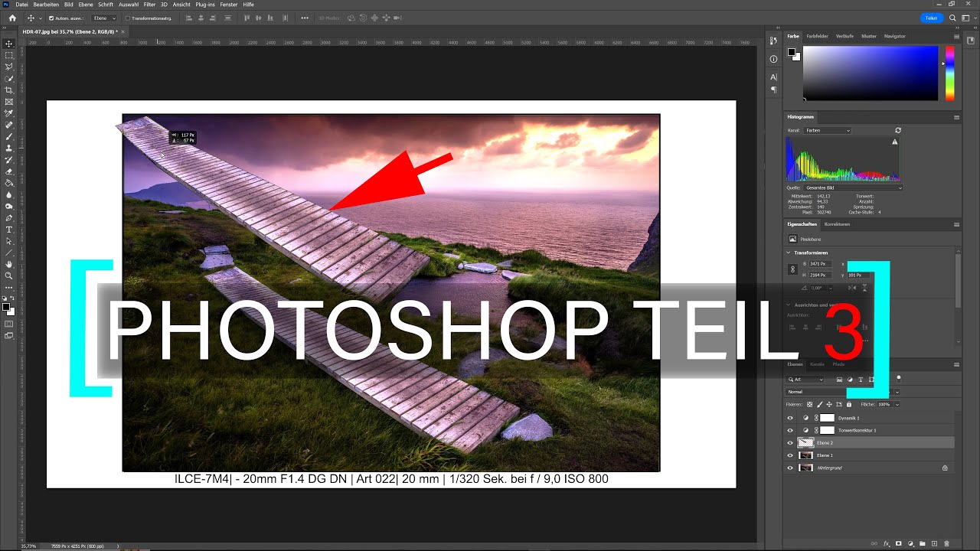This screenshot has height=551, width=980.
Task: Select the Move tool in the toolbox
Action: click(x=9, y=44)
